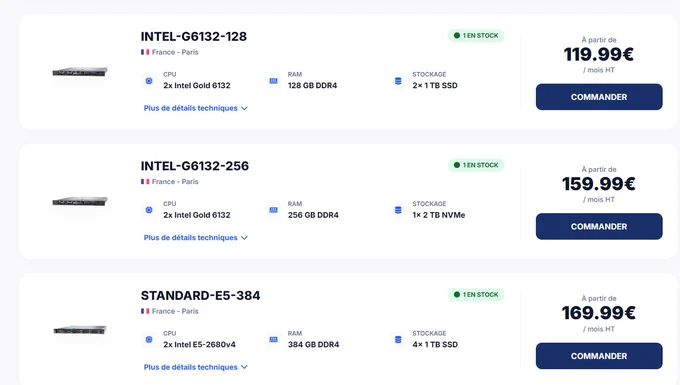Click the CPU icon for INTEL-G6132-128

(149, 81)
